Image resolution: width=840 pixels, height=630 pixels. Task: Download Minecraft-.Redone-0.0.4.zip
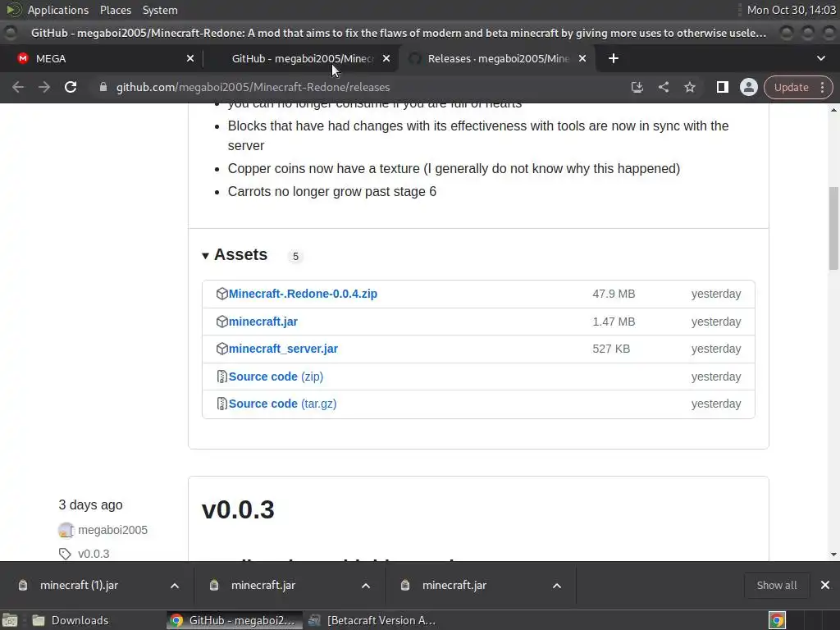tap(303, 294)
